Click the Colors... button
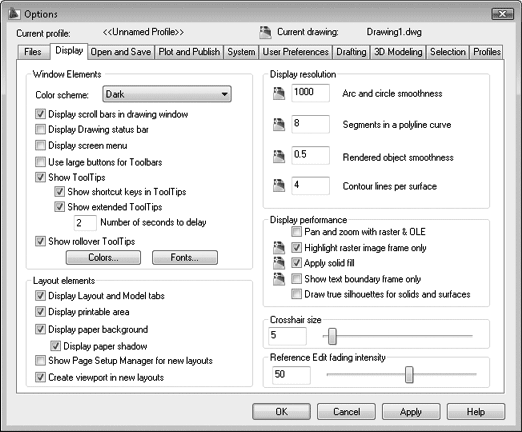Screen dimensions: 522x432 coord(103,258)
